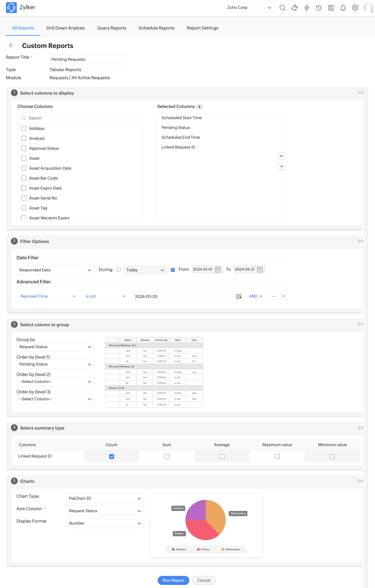This screenshot has width=375, height=588.
Task: Select the During radio button
Action: tap(119, 270)
